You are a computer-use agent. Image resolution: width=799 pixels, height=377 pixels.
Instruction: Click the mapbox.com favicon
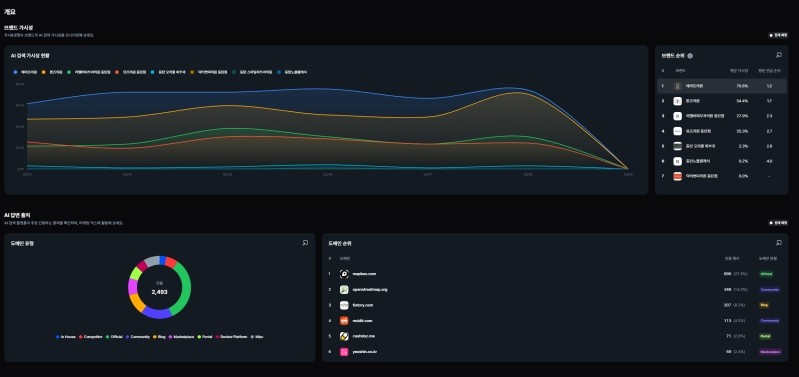click(344, 274)
